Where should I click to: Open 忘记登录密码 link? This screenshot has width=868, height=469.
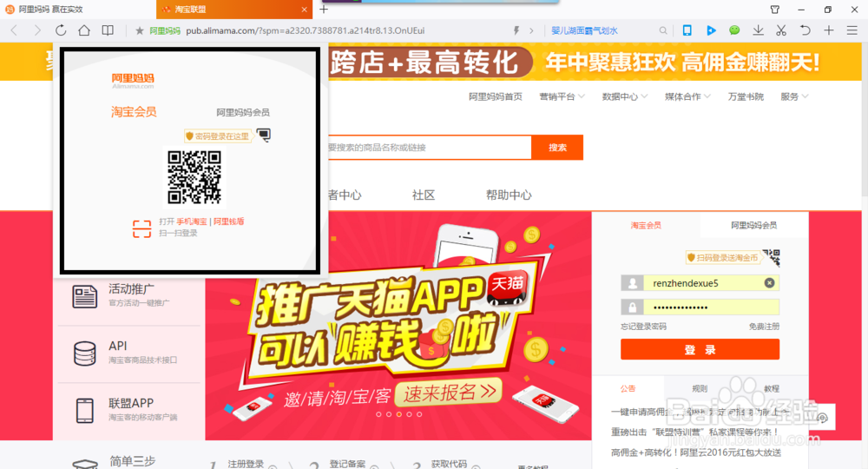point(643,327)
